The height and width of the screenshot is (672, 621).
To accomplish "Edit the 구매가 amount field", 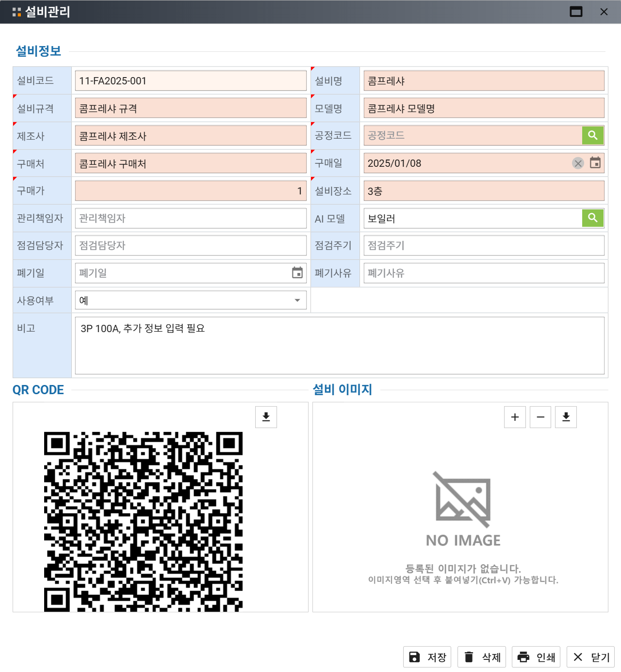I will [191, 191].
